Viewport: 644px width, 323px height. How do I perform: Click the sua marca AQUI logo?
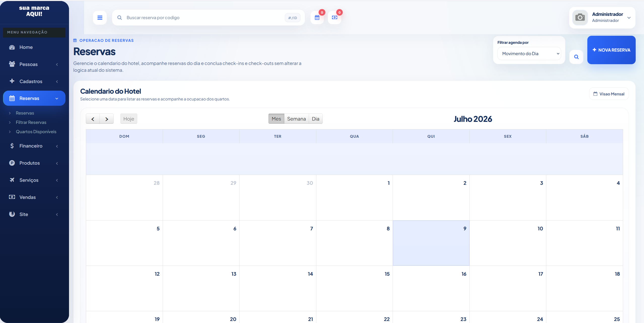click(34, 11)
